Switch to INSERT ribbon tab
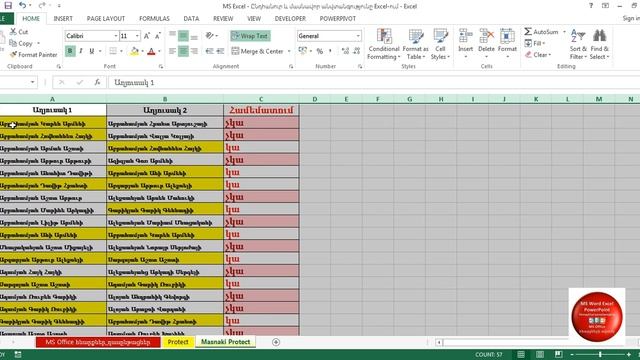 (63, 19)
